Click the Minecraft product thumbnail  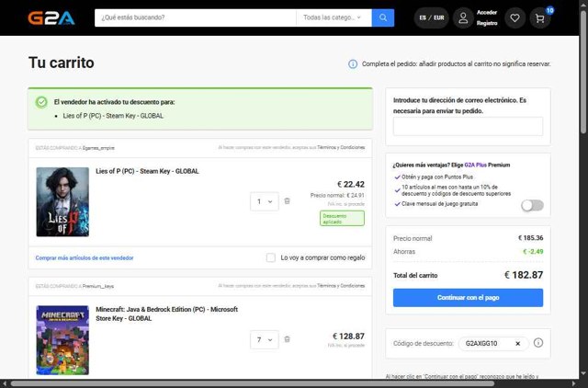point(62,339)
